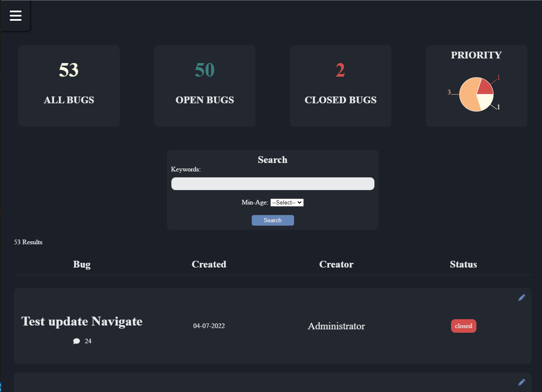
Task: Open the bug titled Test update Navigate
Action: coord(82,321)
